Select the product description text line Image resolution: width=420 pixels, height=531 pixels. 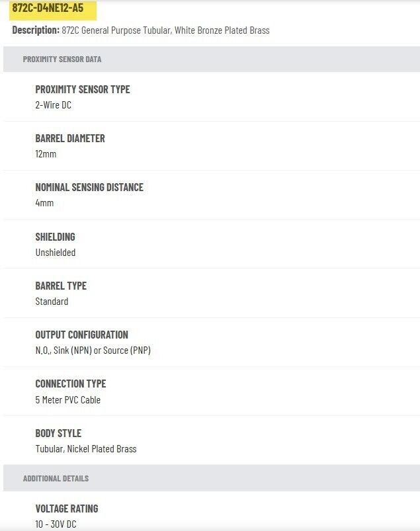[141, 30]
